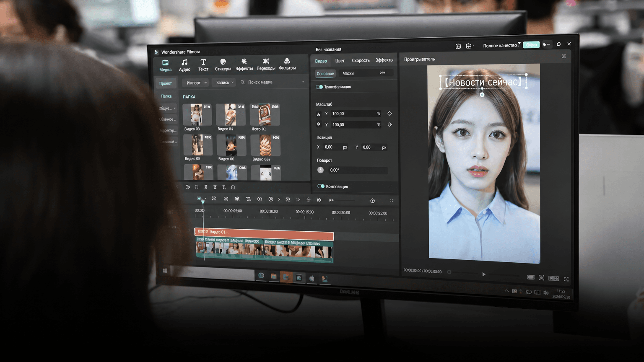Select the Фото 01 thumbnail
The width and height of the screenshot is (644, 362).
pyautogui.click(x=265, y=115)
